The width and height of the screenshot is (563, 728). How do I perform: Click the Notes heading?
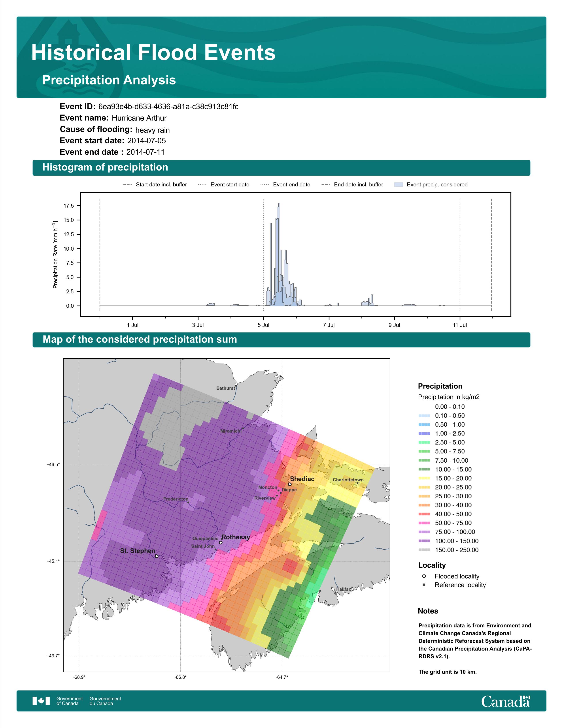428,611
